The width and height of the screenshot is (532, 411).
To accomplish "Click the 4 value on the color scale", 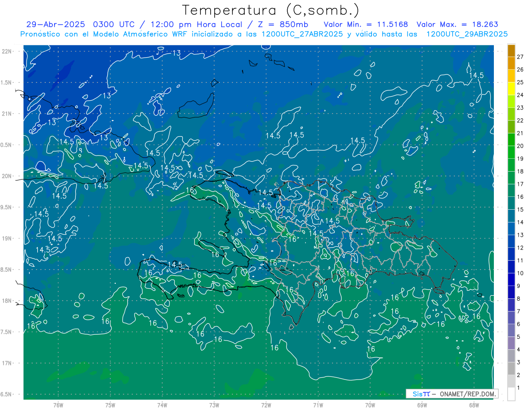I will (519, 349).
